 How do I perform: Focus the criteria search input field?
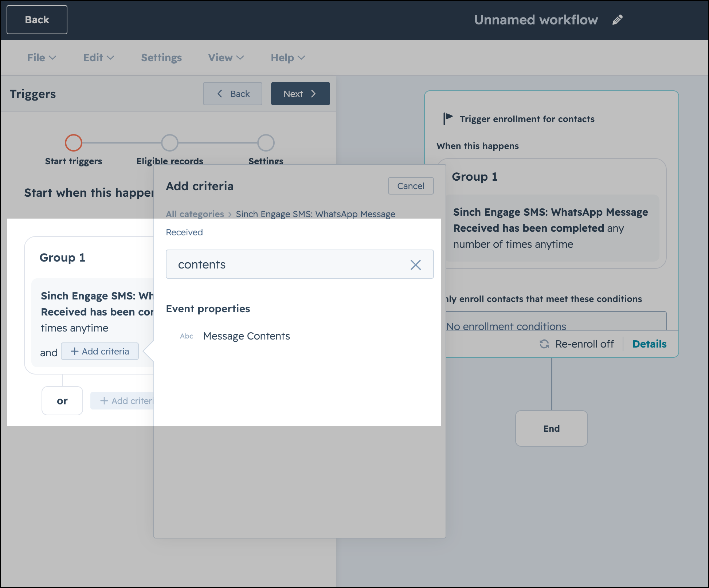(x=299, y=264)
